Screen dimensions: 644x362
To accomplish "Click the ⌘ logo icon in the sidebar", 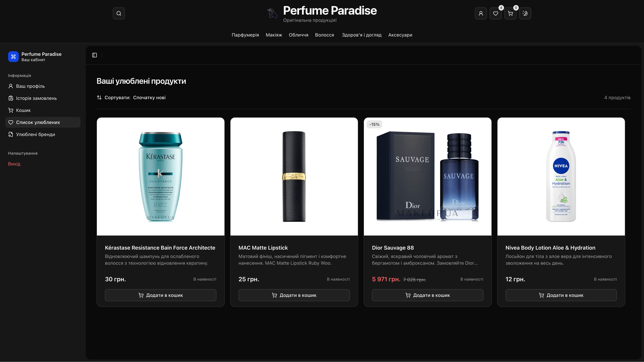I will point(14,57).
